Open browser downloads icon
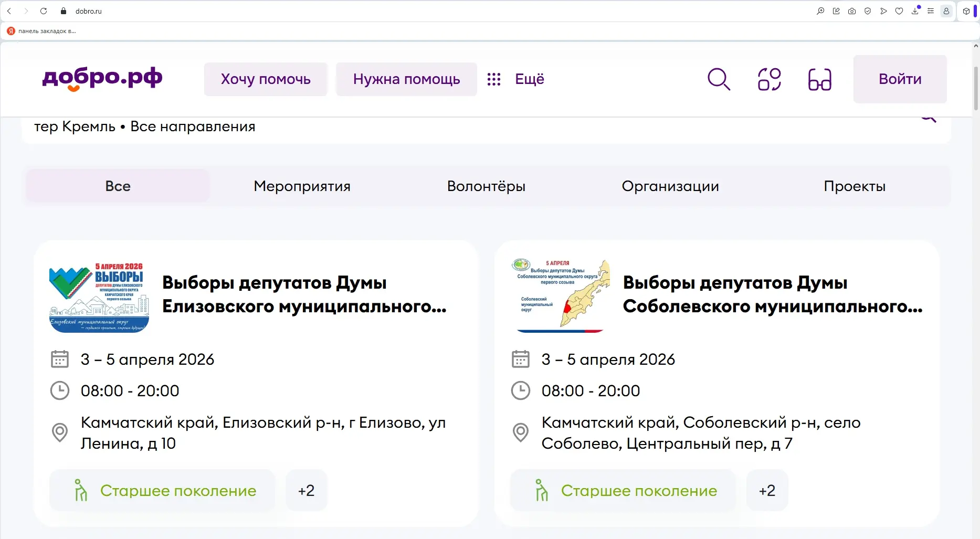 915,11
